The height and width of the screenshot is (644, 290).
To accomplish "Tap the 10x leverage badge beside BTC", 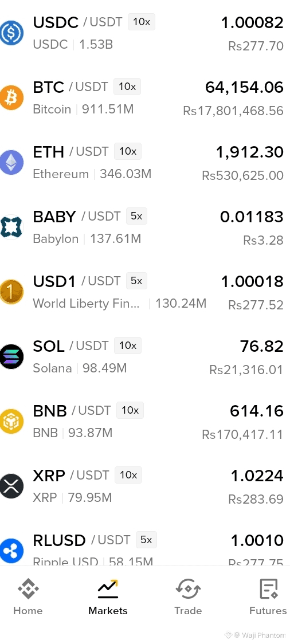I will [x=127, y=87].
